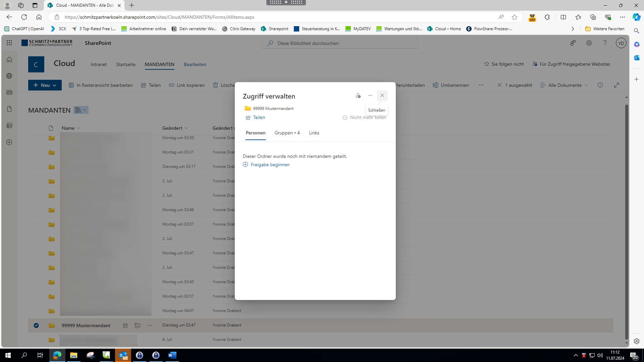Open Outlook from the Windows taskbar

click(x=123, y=355)
